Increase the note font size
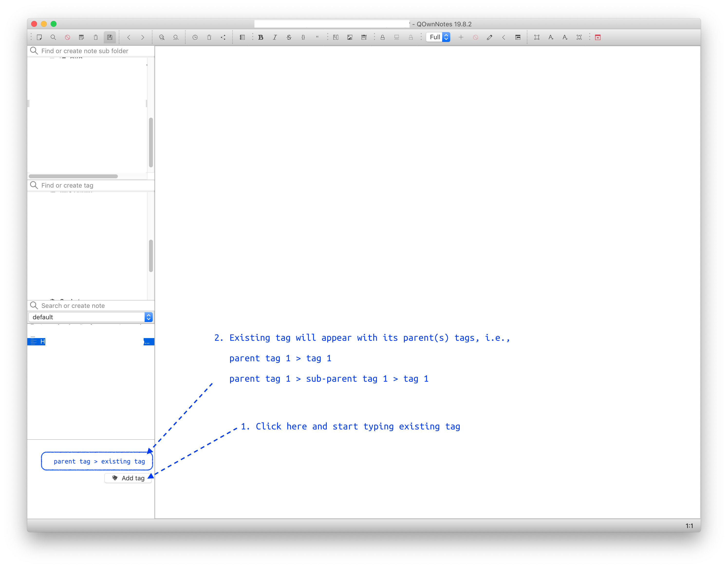This screenshot has height=568, width=728. click(551, 37)
